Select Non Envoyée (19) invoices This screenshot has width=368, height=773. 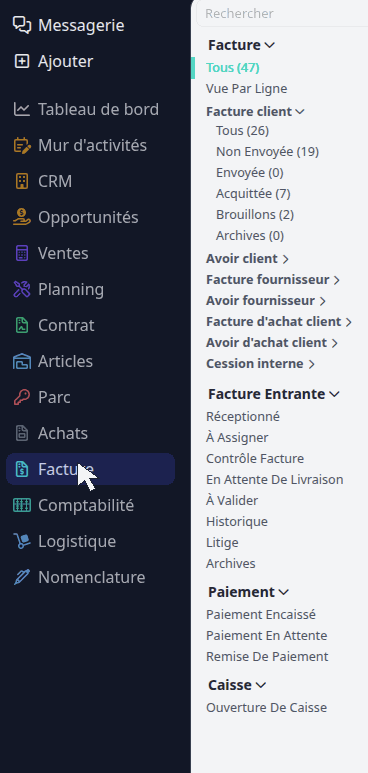pos(267,152)
